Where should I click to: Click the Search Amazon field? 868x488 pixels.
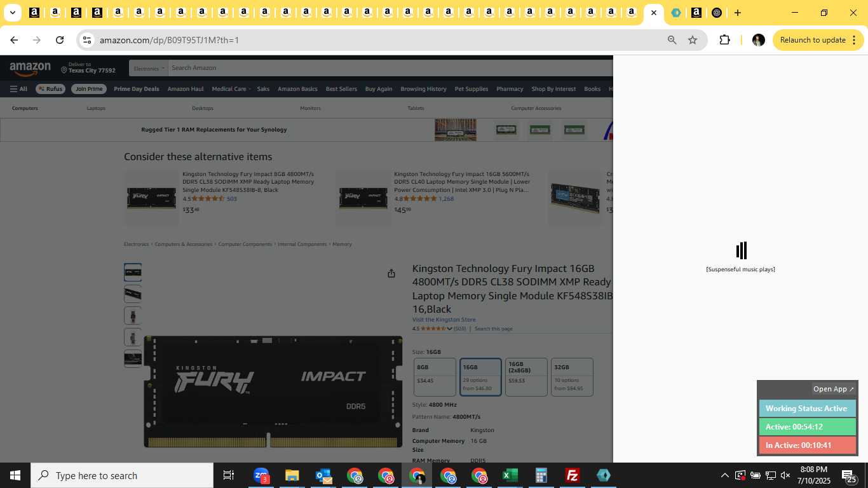[x=391, y=68]
